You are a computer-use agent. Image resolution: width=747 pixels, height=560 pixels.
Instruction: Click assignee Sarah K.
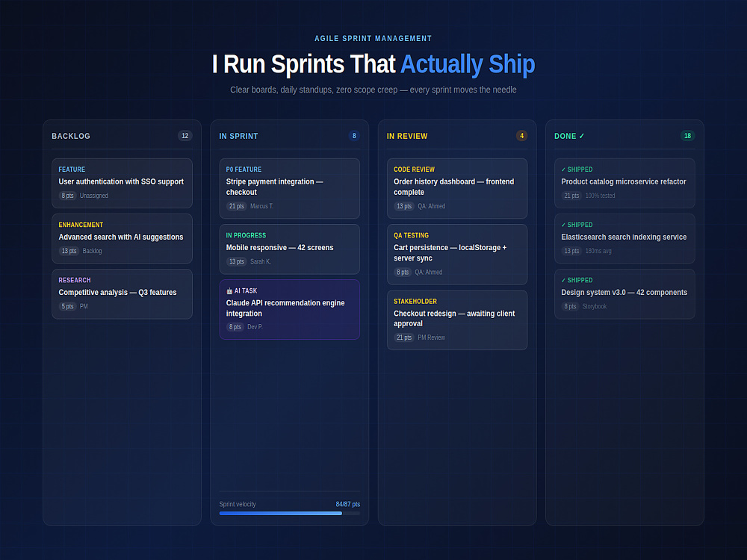point(261,261)
